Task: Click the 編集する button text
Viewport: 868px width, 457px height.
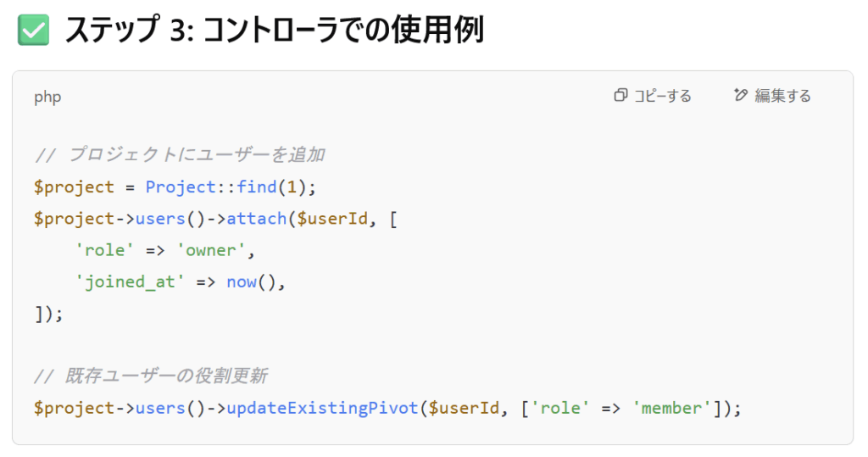Action: click(782, 96)
